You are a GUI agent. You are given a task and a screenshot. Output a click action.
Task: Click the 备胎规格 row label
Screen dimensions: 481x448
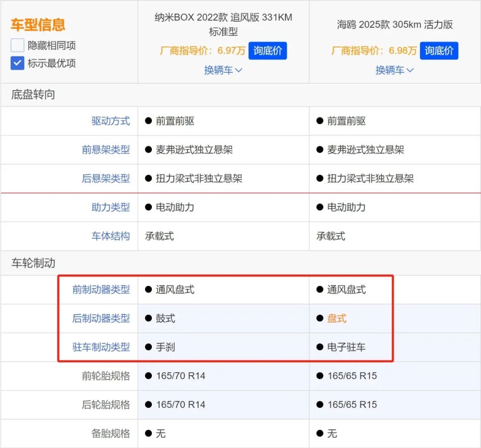tap(111, 434)
